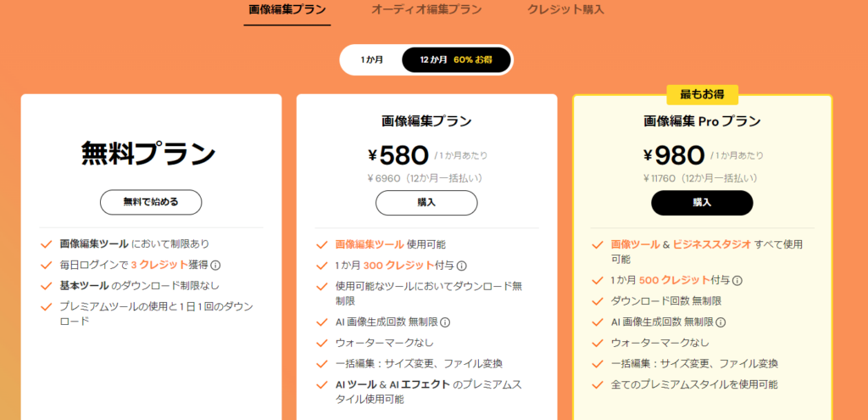Click the 画像編集 Pro プラン title
868x420 pixels.
pos(702,120)
